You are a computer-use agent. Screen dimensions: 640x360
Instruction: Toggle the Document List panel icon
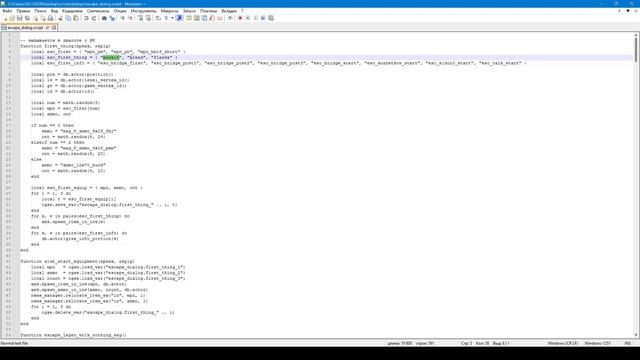pyautogui.click(x=204, y=18)
